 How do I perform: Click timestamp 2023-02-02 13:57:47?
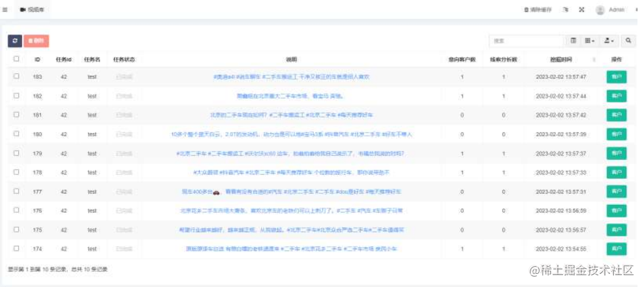point(560,77)
